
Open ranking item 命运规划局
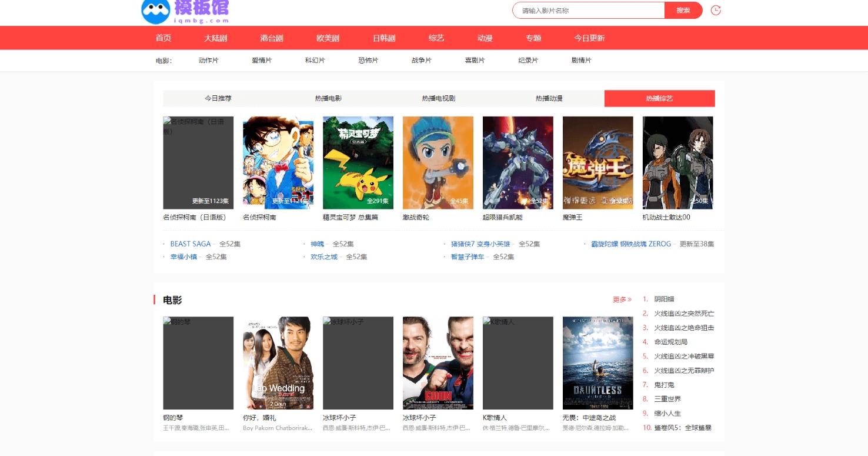(671, 342)
